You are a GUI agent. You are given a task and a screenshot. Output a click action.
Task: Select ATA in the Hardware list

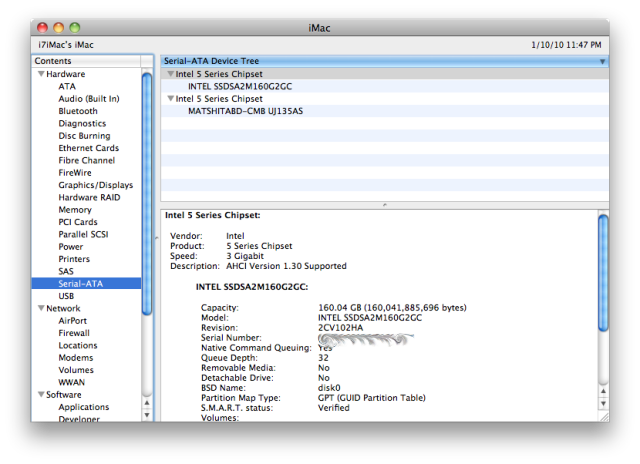click(67, 87)
